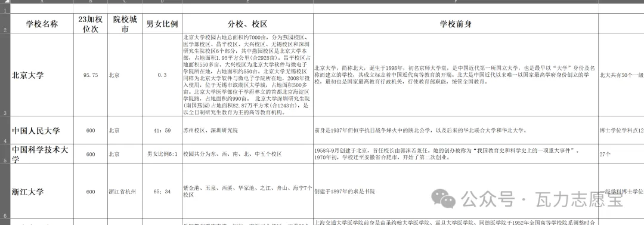The image size is (644, 225).
Task: Select the 北京 city cell in 中国人民大学 row
Action: point(125,130)
